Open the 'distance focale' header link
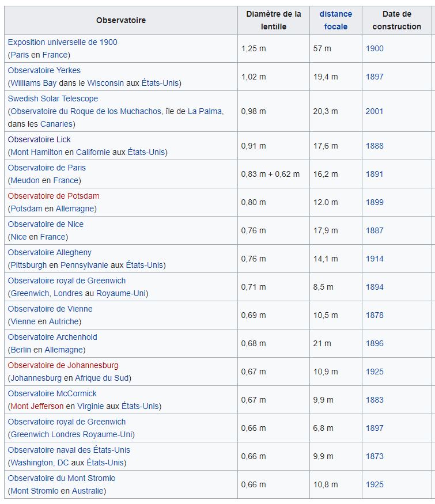435x504 pixels. 335,20
